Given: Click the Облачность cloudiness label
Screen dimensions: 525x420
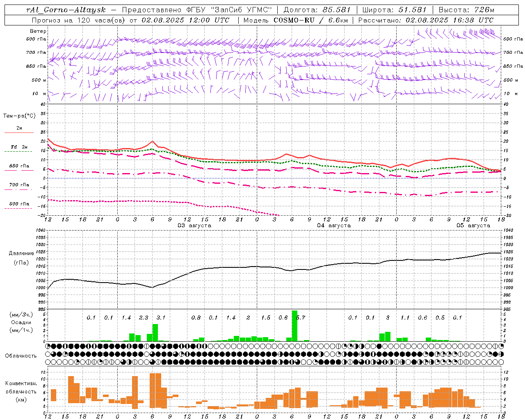Looking at the screenshot, I should tap(21, 356).
